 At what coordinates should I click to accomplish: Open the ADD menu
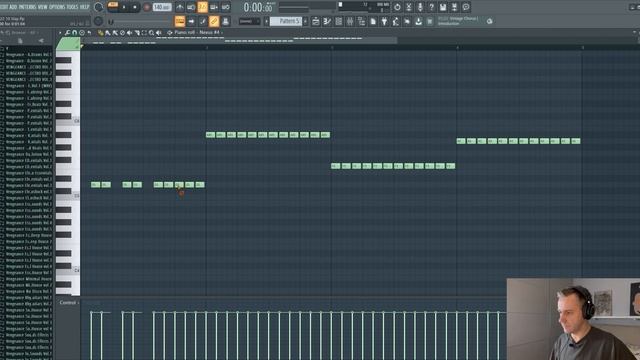tap(13, 7)
